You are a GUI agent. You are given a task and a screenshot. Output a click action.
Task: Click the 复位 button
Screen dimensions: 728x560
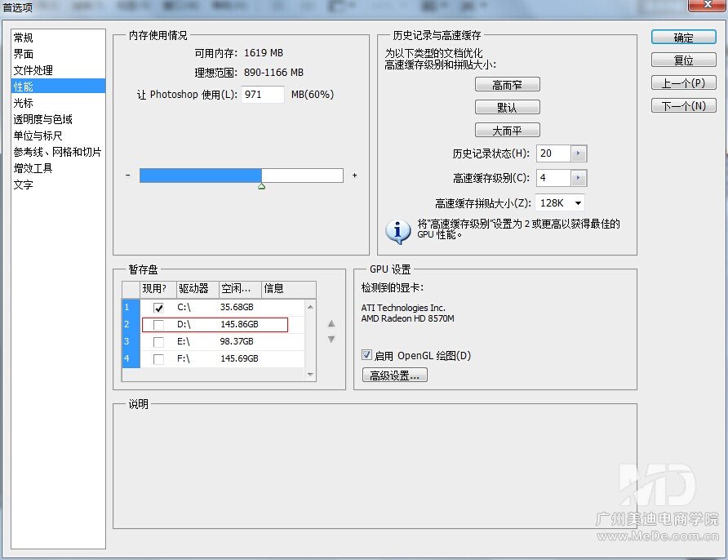[683, 60]
